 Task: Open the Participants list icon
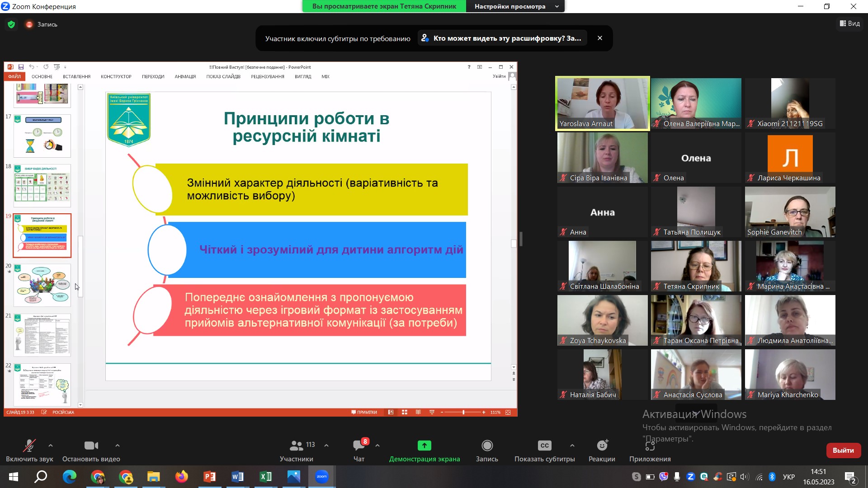tap(296, 446)
